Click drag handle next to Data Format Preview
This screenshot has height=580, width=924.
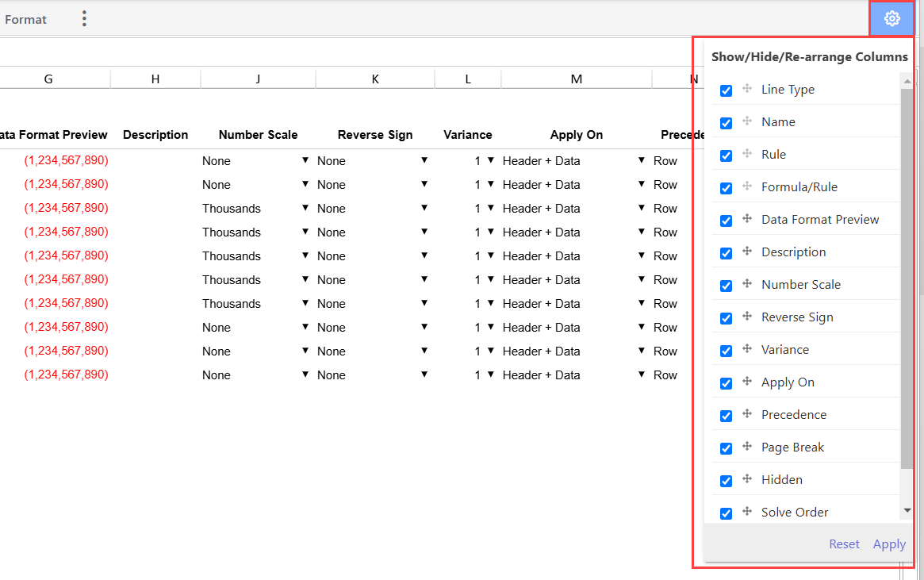coord(746,219)
